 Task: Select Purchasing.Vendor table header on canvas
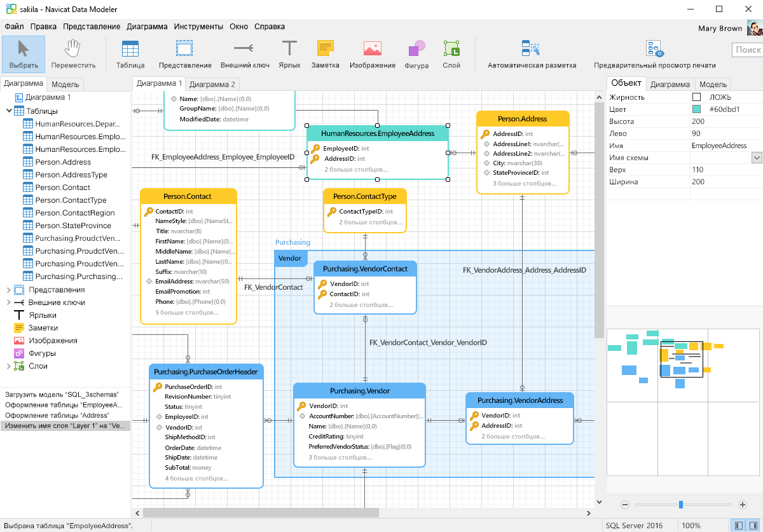tap(360, 390)
